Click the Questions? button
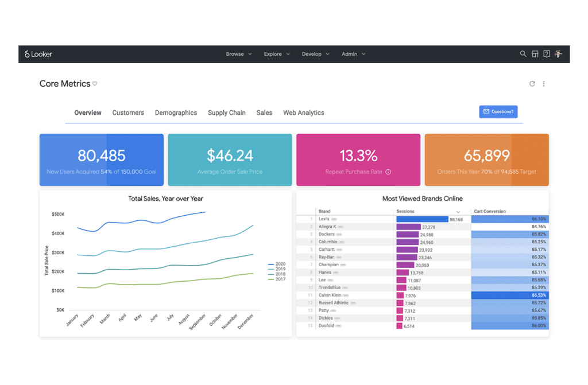This screenshot has height=385, width=588. click(498, 111)
